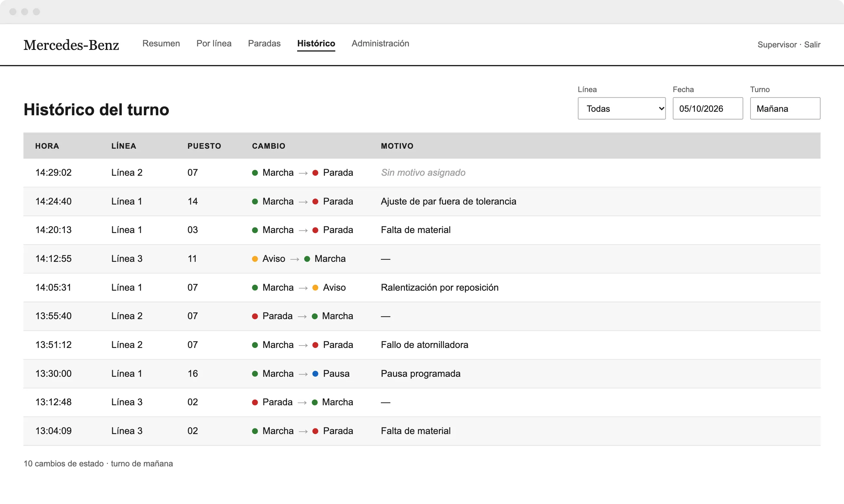Image resolution: width=844 pixels, height=504 pixels.
Task: Click the Mercedes-Benz logo text
Action: (x=71, y=45)
